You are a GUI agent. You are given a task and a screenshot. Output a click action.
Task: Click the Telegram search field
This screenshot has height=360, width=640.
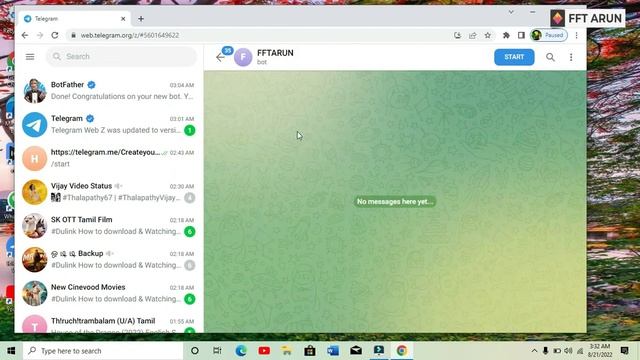tap(121, 56)
